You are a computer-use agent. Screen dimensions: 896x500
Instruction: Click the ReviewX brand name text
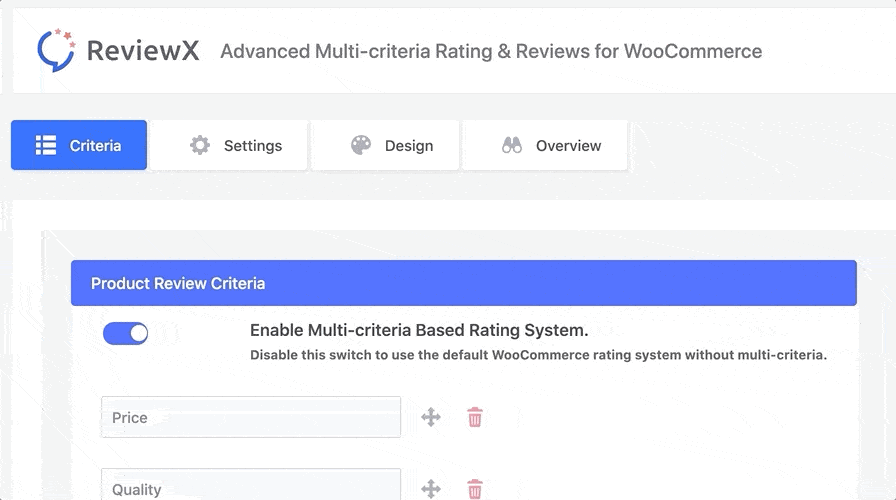143,50
